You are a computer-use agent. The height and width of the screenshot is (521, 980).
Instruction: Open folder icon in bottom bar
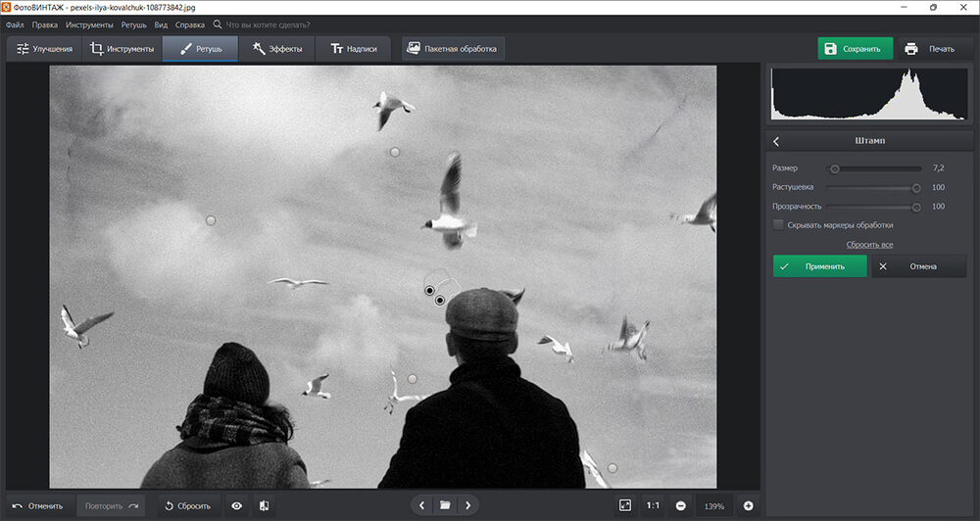click(445, 505)
